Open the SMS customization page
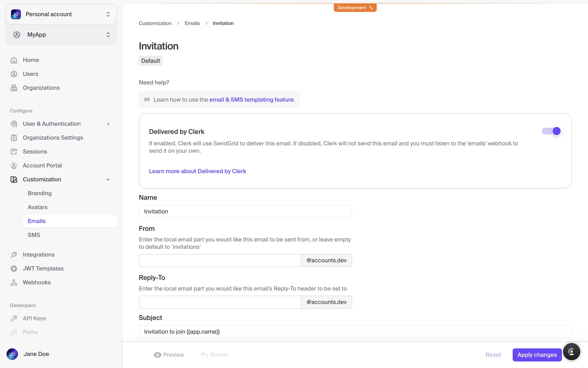588x368 pixels. pos(34,235)
